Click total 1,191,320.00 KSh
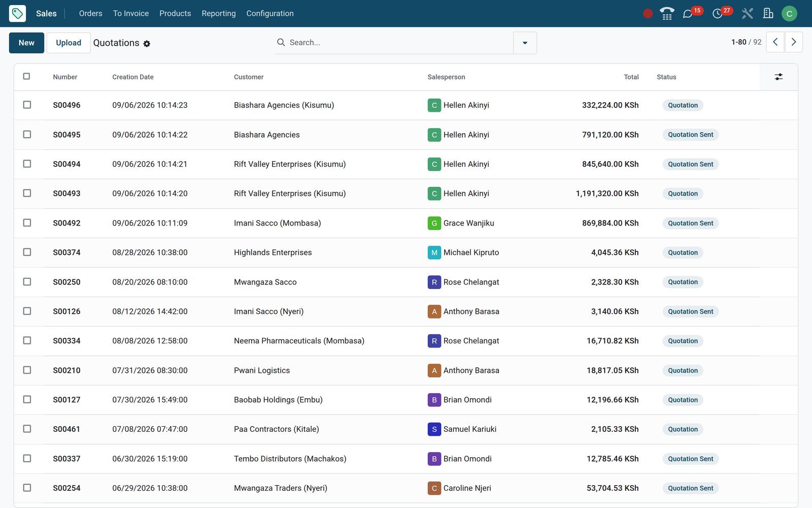Image resolution: width=812 pixels, height=508 pixels. tap(607, 194)
